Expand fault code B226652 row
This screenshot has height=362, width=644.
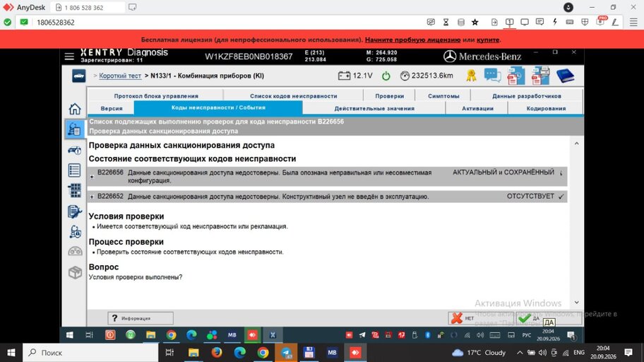(x=92, y=197)
